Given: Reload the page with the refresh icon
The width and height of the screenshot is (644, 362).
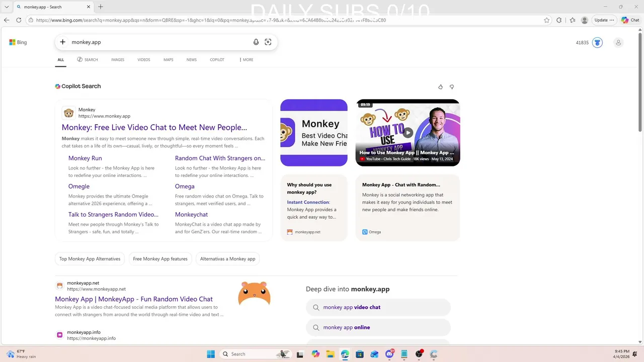Looking at the screenshot, I should pyautogui.click(x=19, y=20).
